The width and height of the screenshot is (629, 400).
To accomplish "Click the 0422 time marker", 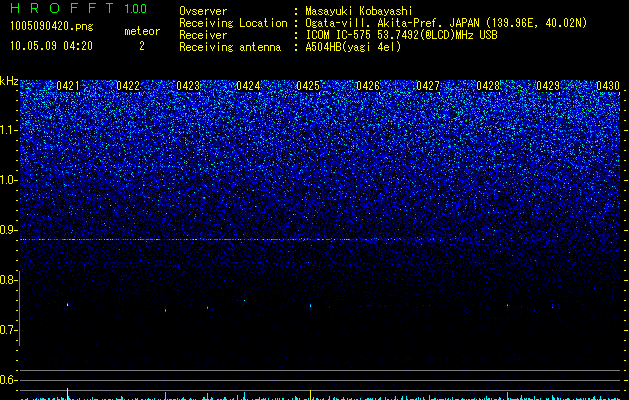I will [128, 86].
